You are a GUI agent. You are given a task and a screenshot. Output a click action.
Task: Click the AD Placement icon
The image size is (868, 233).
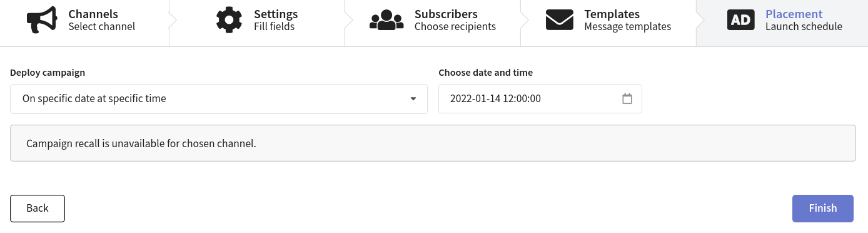[x=741, y=20]
